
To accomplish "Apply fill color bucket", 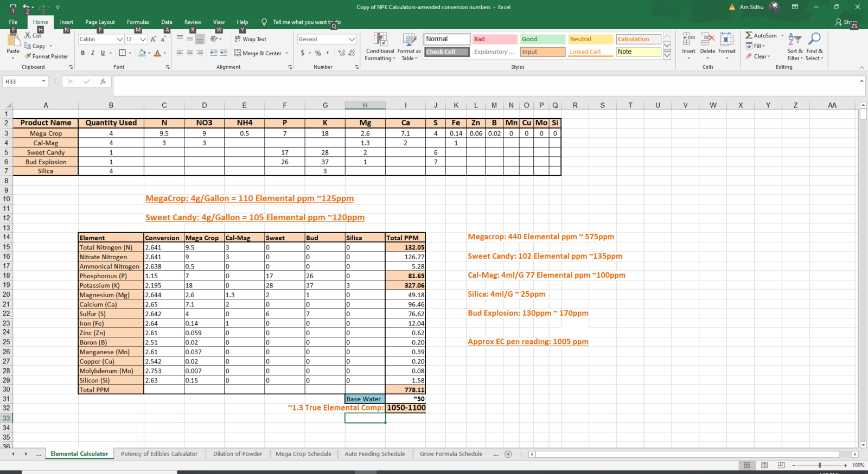I will click(142, 53).
